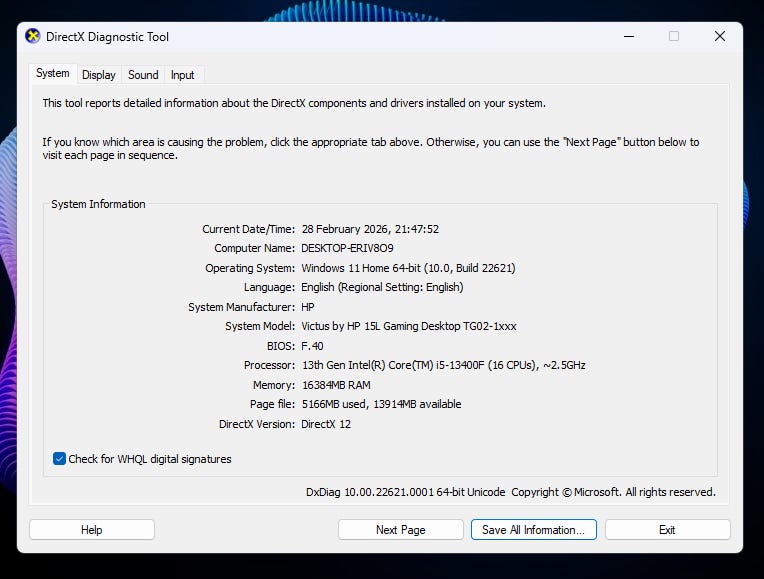Go to Next Page
The height and width of the screenshot is (579, 764).
[x=401, y=530]
